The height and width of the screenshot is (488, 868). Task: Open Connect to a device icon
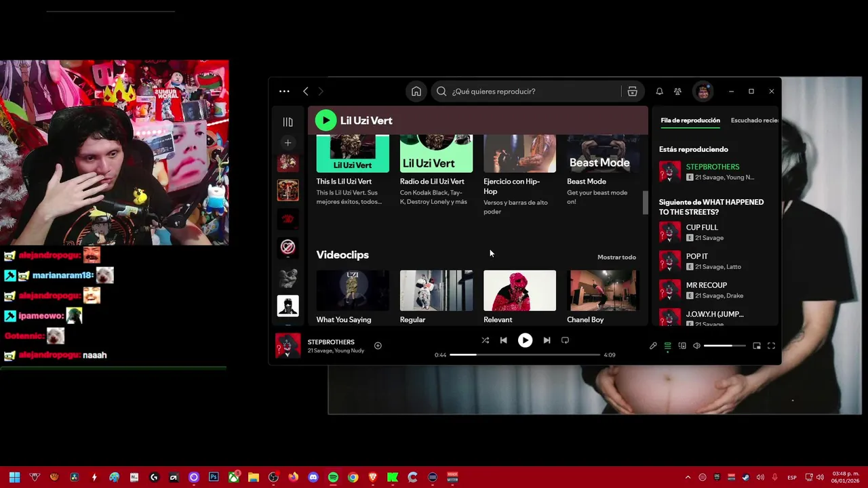pos(682,346)
